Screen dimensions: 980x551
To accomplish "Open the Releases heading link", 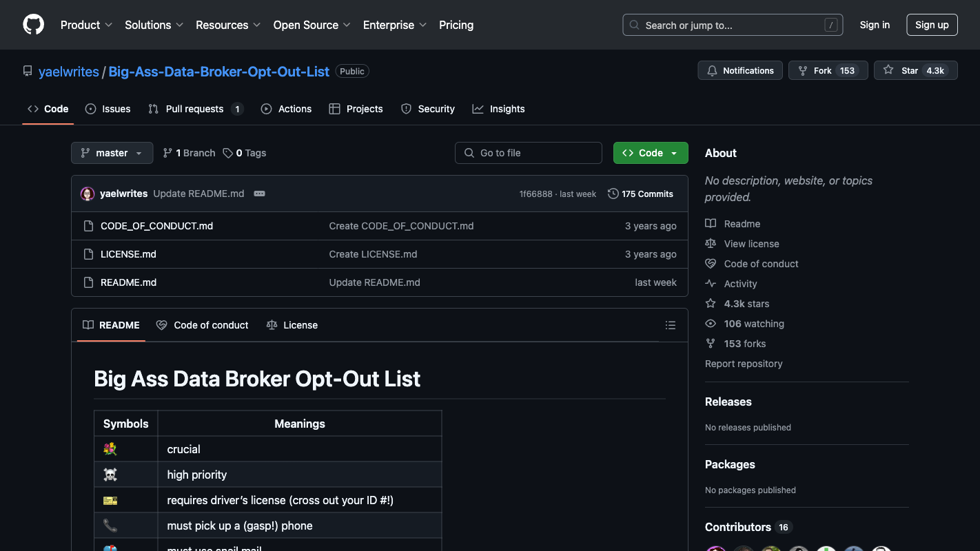I will pyautogui.click(x=728, y=402).
